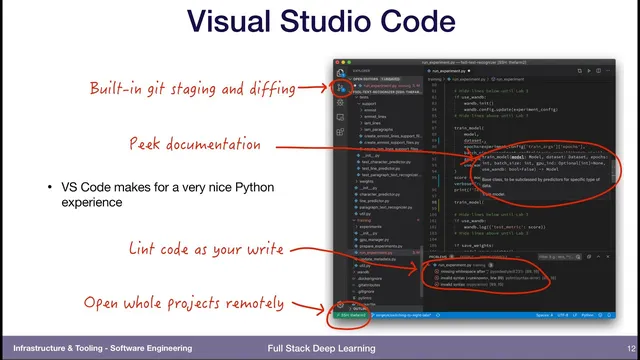
Task: Click the run_experiment symbol breadcrumb
Action: [x=508, y=79]
